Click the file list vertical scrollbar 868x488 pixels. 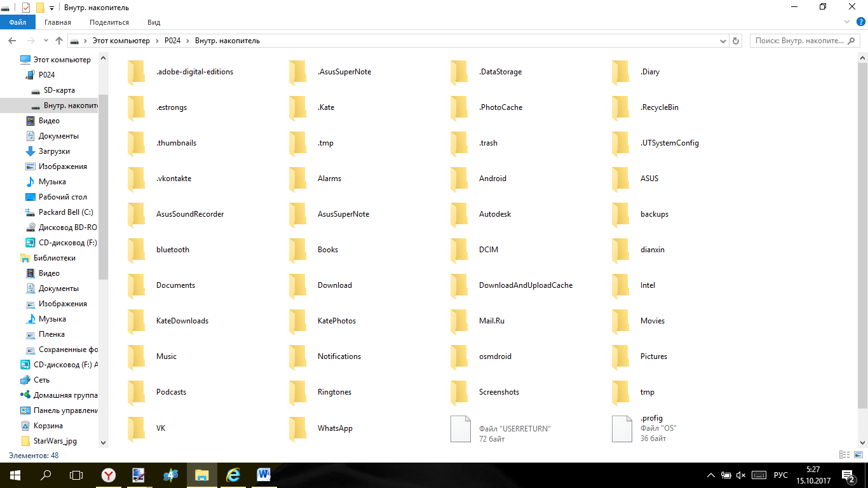[x=862, y=235]
